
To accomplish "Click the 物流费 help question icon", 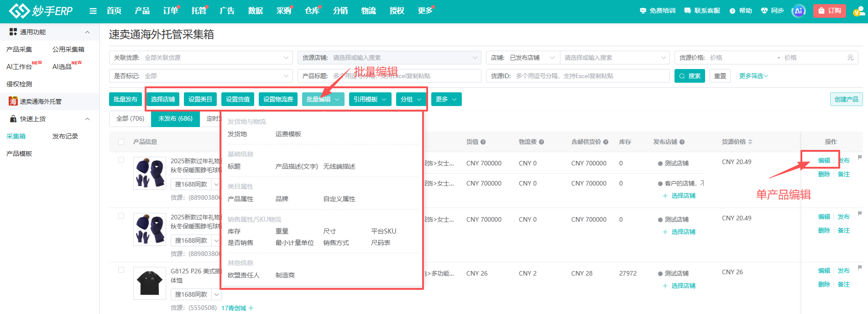I will tap(541, 142).
